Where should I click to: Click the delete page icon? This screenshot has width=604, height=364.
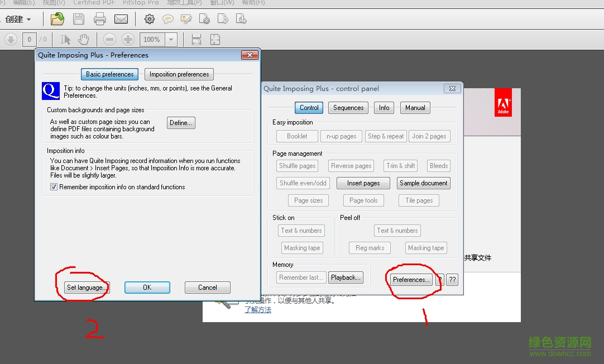[204, 19]
